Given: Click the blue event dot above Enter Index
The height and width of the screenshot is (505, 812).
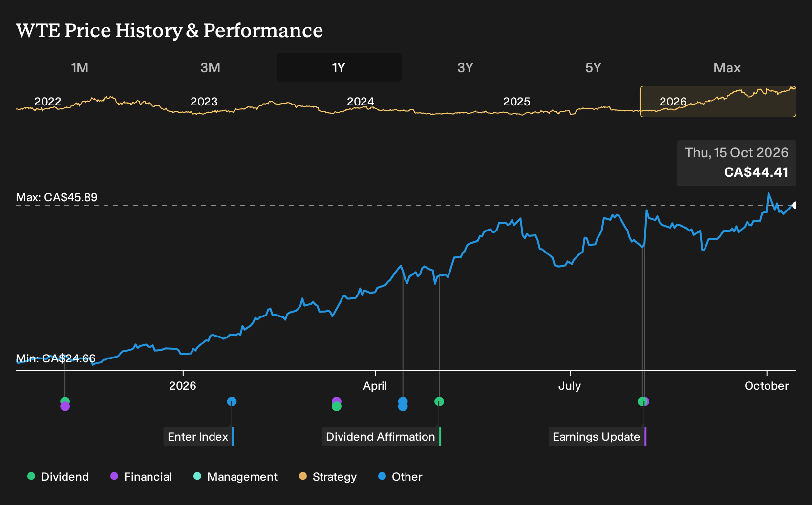Looking at the screenshot, I should (232, 401).
